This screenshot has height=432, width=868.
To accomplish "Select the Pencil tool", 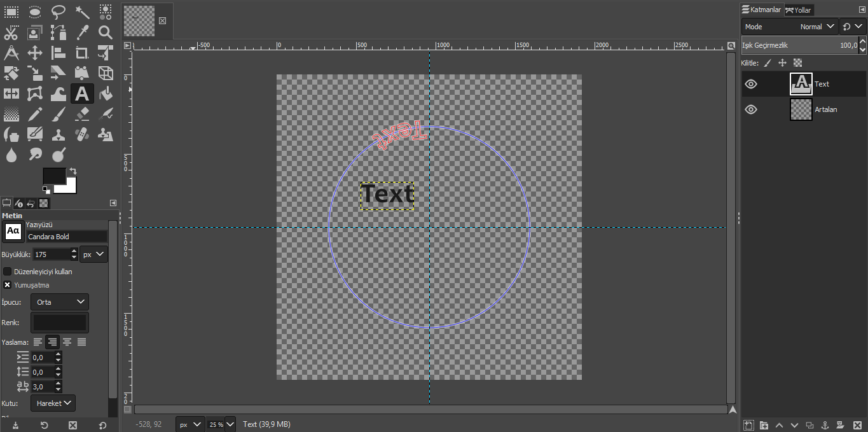I will [35, 115].
